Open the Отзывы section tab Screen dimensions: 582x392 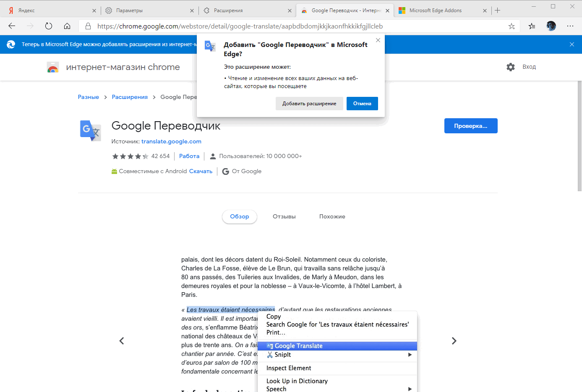click(284, 217)
